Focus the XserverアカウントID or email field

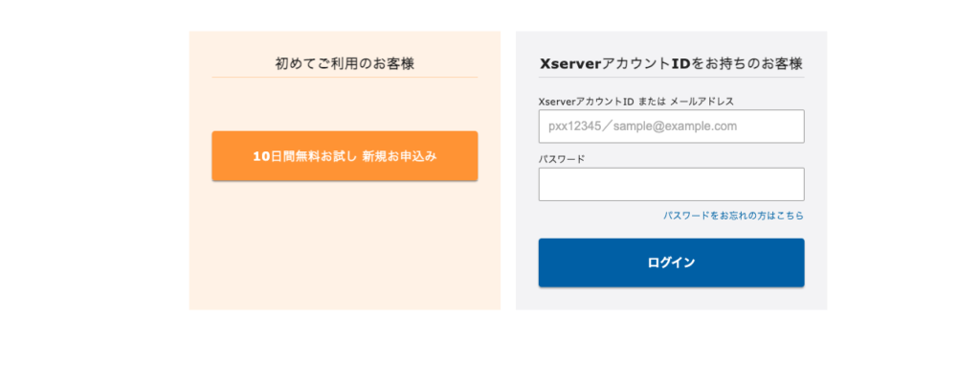click(671, 126)
